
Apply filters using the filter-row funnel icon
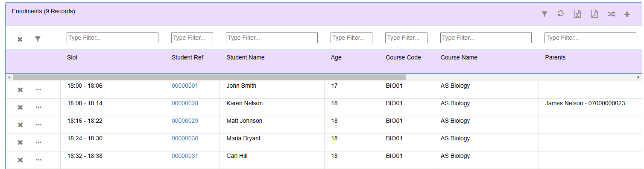[x=38, y=39]
